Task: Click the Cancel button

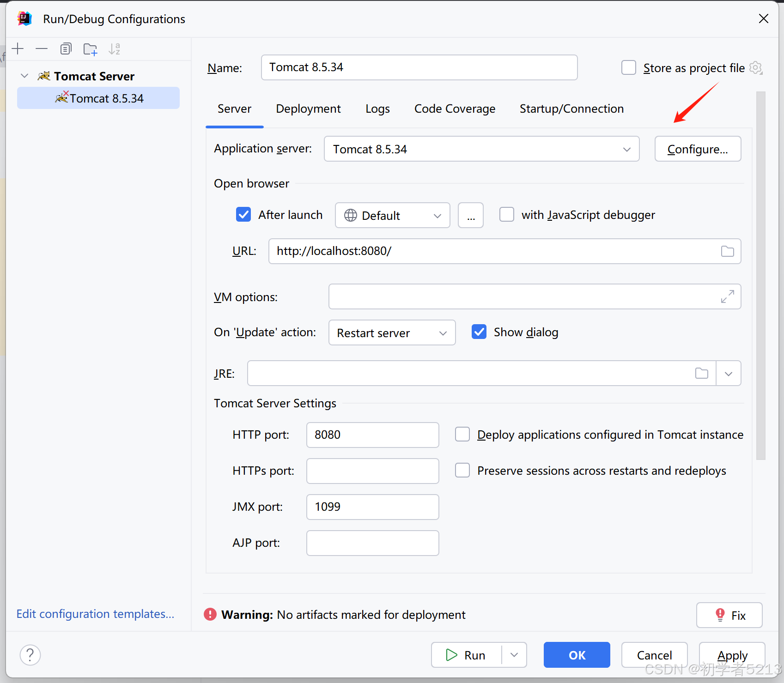Action: point(654,655)
